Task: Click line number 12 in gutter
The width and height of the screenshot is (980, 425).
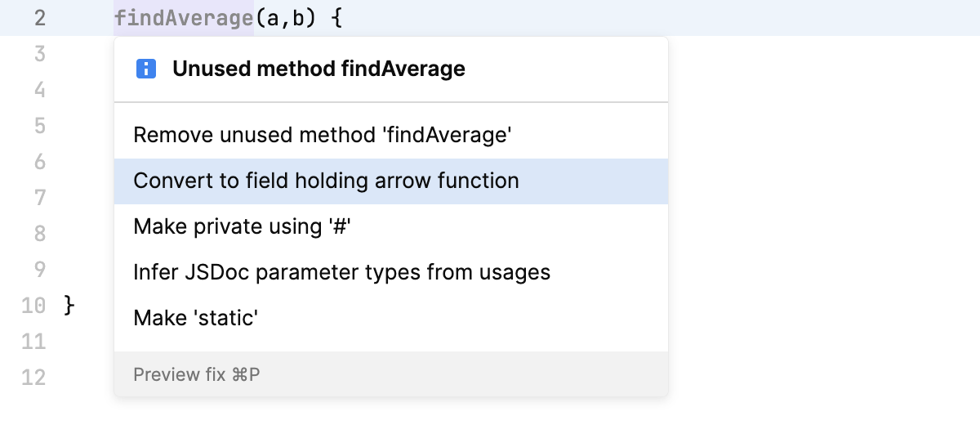Action: pos(33,377)
